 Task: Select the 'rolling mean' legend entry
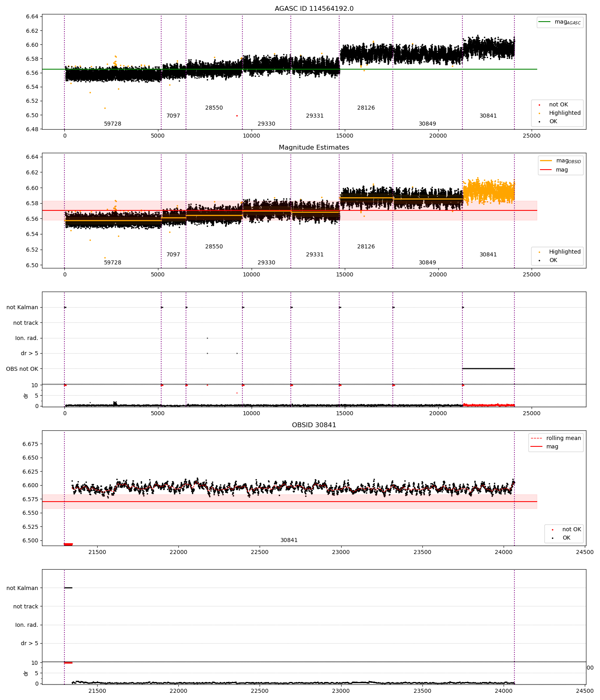[x=556, y=438]
